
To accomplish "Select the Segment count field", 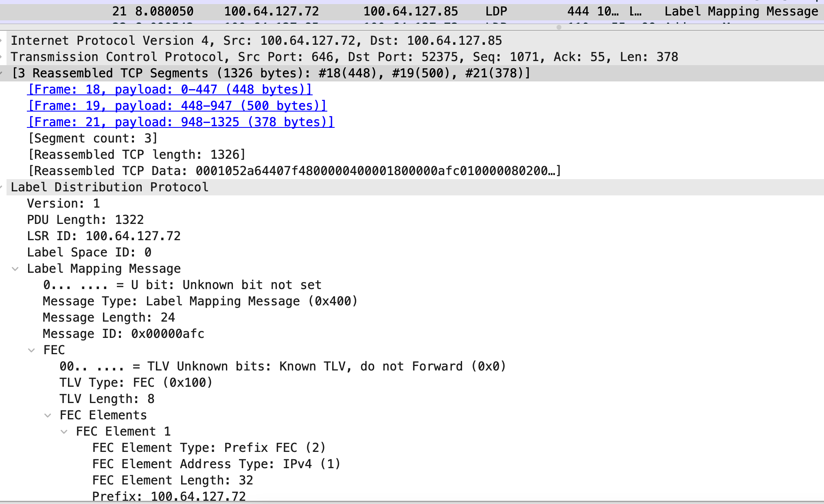I will click(x=92, y=138).
